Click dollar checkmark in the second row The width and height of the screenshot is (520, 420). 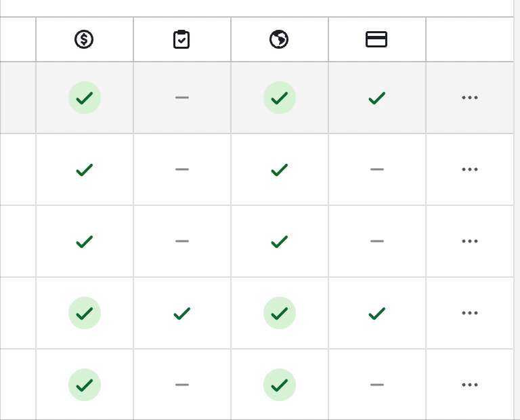pyautogui.click(x=85, y=169)
